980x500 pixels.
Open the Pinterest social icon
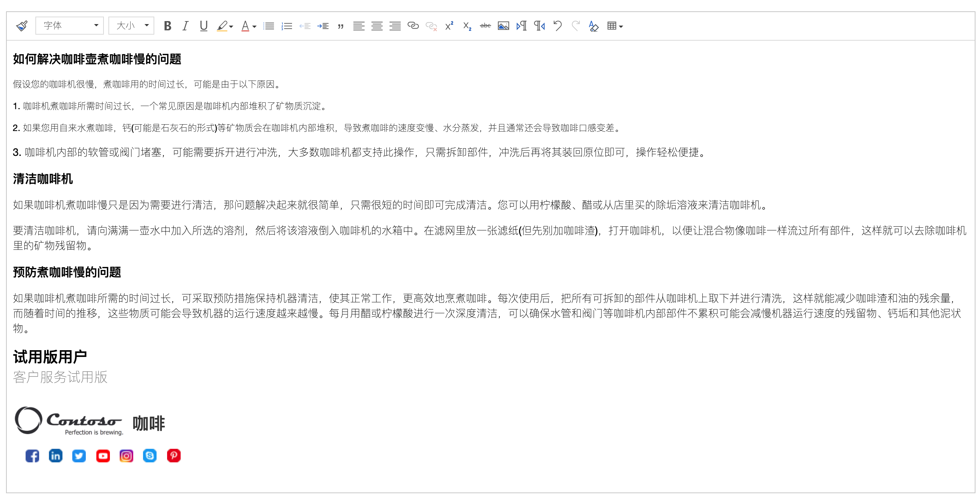tap(174, 456)
